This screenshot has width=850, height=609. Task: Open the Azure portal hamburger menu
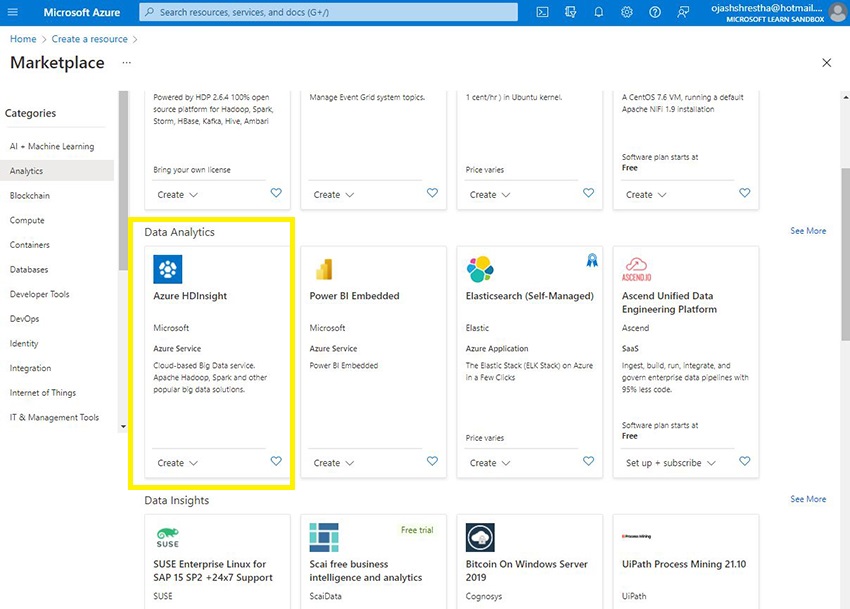pyautogui.click(x=13, y=12)
